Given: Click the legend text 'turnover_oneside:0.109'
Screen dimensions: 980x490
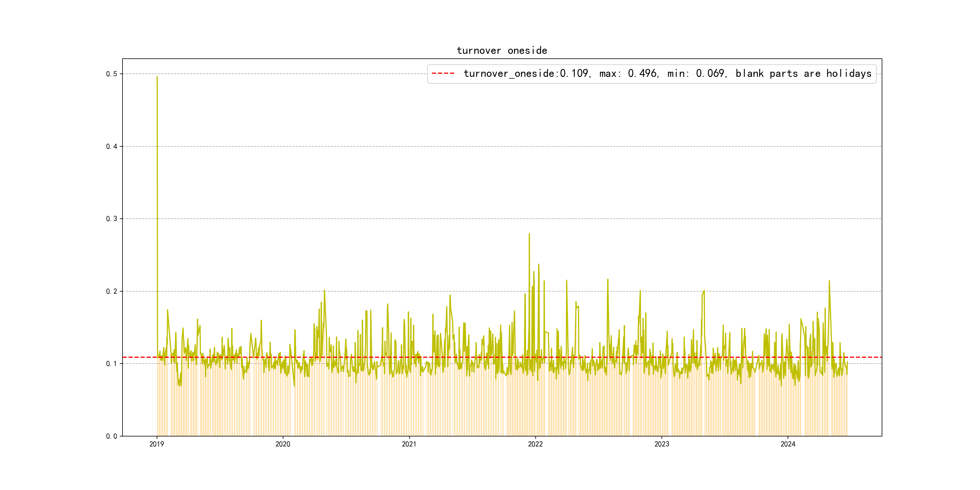Looking at the screenshot, I should click(x=526, y=73).
